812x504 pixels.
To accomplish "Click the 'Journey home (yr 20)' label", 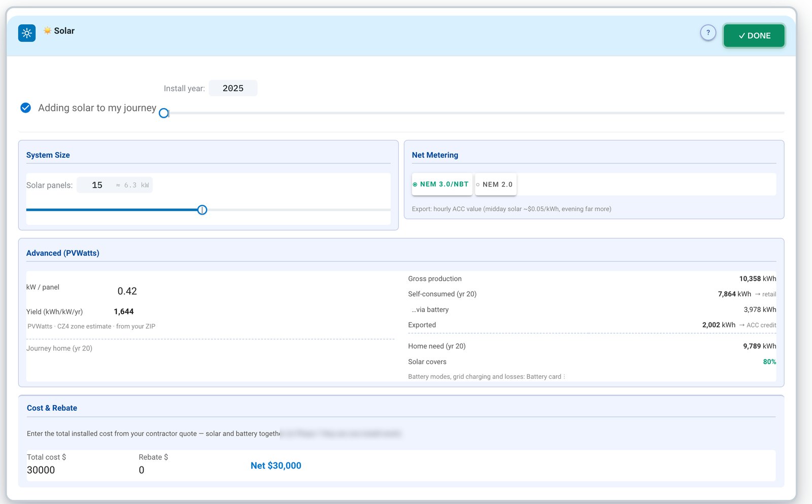I will (59, 348).
